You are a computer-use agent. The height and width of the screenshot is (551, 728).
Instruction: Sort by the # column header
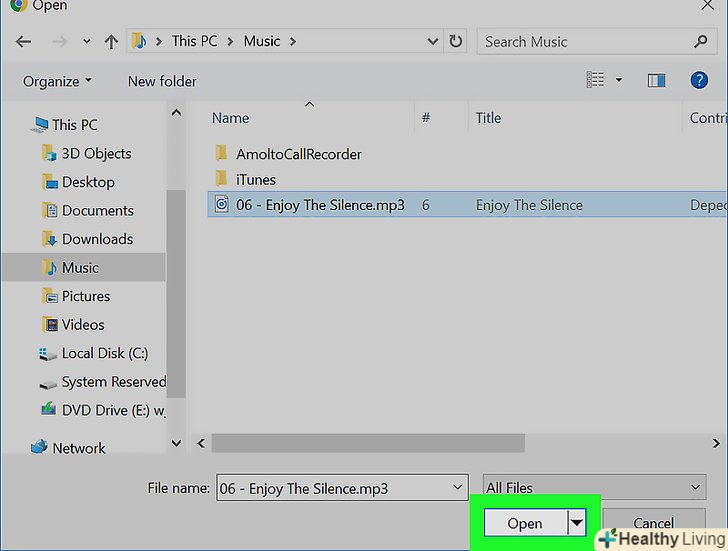click(x=426, y=118)
